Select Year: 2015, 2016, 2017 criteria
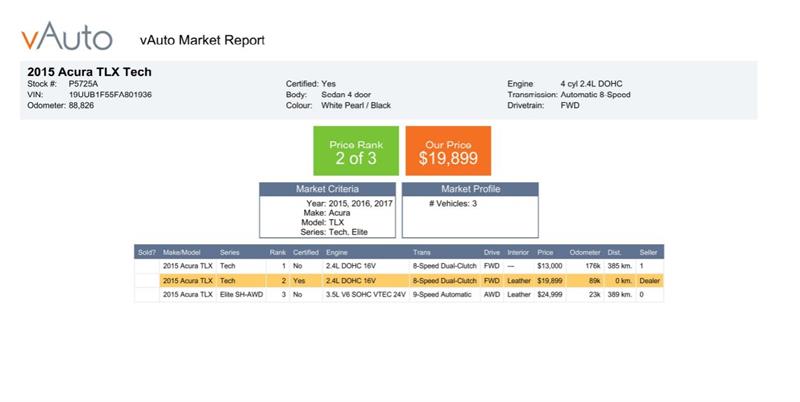 click(x=349, y=203)
